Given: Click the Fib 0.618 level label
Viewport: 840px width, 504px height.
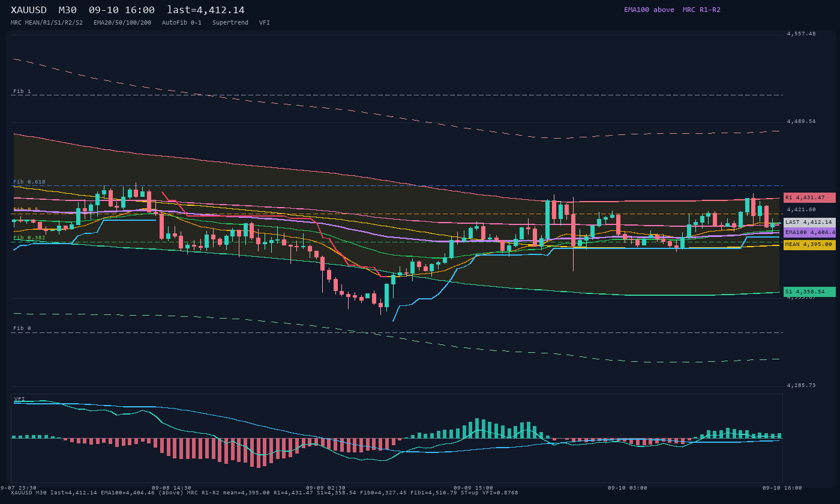Looking at the screenshot, I should click(29, 181).
